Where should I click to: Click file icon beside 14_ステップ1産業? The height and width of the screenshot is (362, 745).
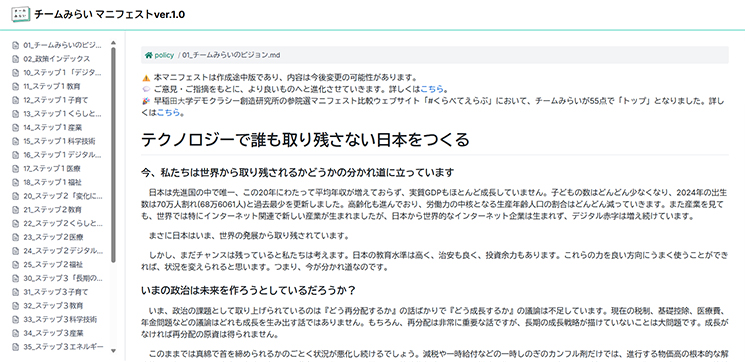click(15, 128)
